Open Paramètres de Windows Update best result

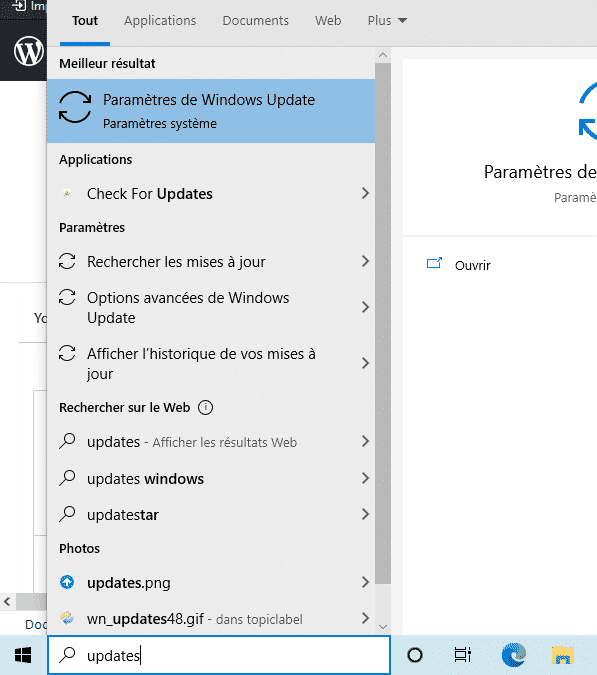pyautogui.click(x=210, y=111)
